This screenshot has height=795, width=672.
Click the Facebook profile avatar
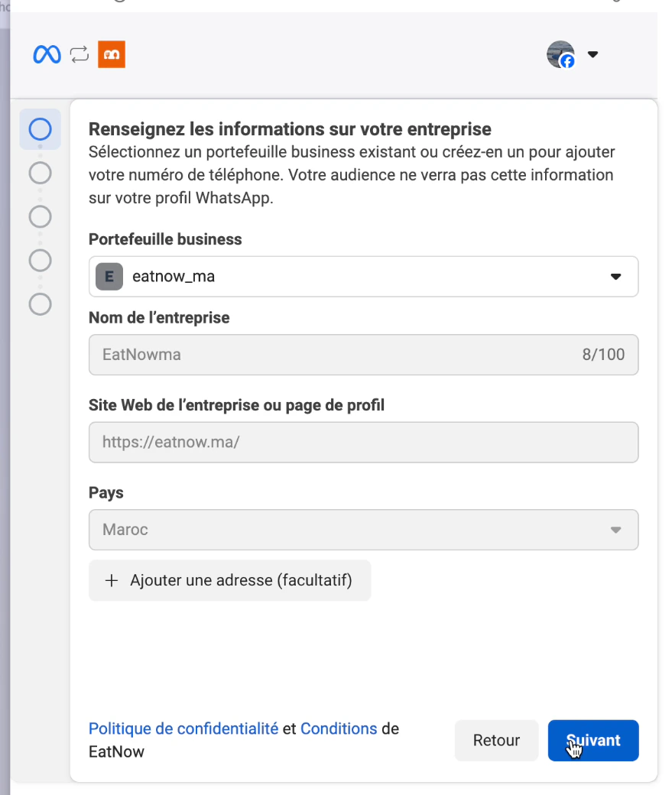560,54
